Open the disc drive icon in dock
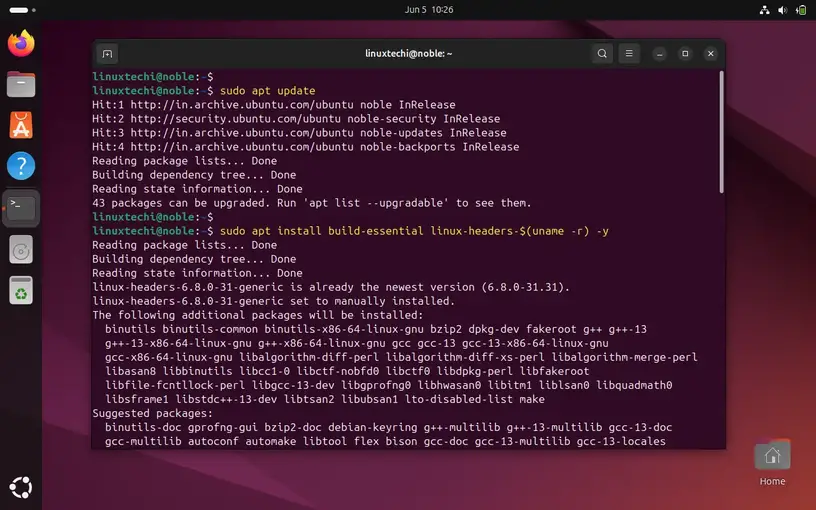This screenshot has height=510, width=816. point(21,249)
